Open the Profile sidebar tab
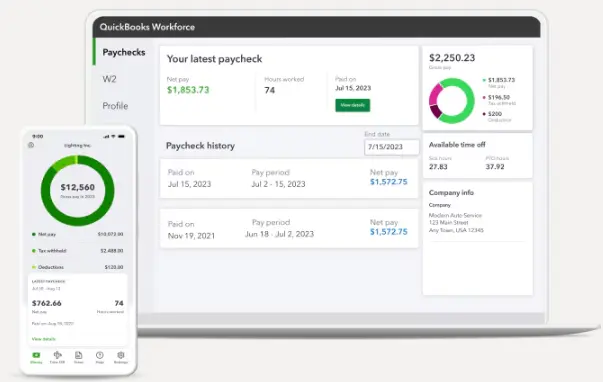Screen dimensions: 603x382 tap(115, 106)
